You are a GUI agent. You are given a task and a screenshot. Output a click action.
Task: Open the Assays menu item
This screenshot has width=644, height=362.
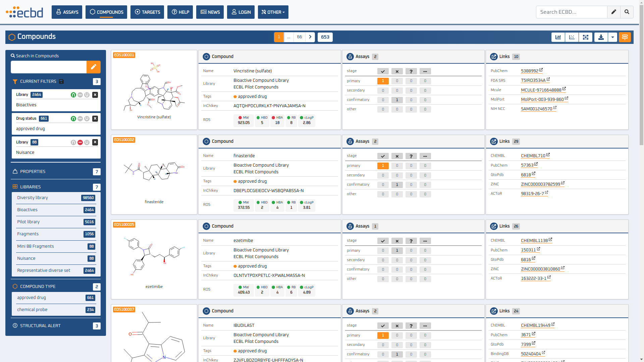pyautogui.click(x=67, y=12)
